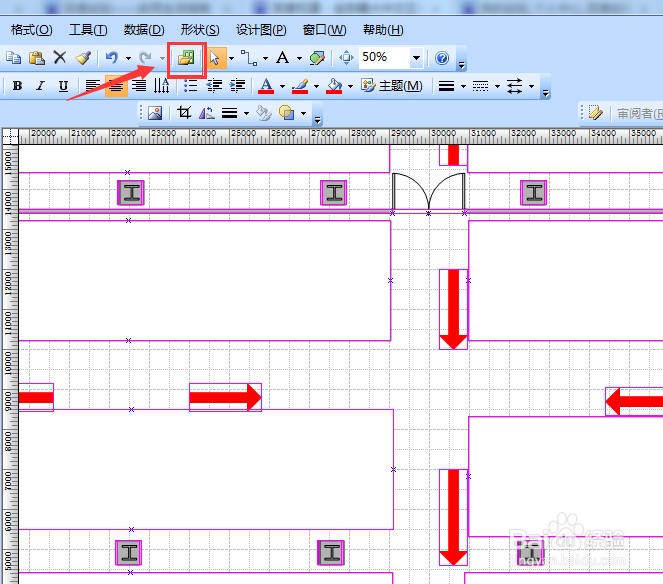663x584 pixels.
Task: Open the 50% zoom dropdown
Action: coord(416,58)
